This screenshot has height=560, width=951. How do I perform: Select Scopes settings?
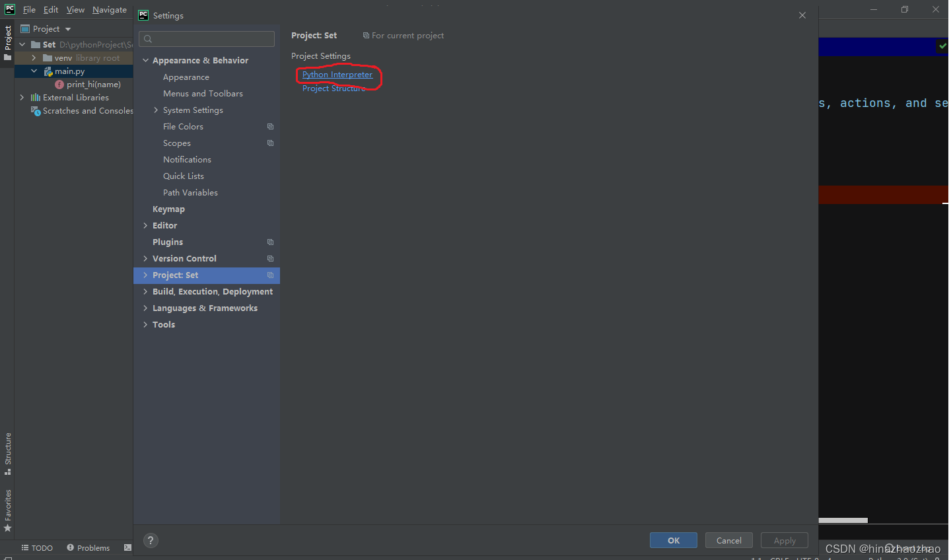(177, 143)
